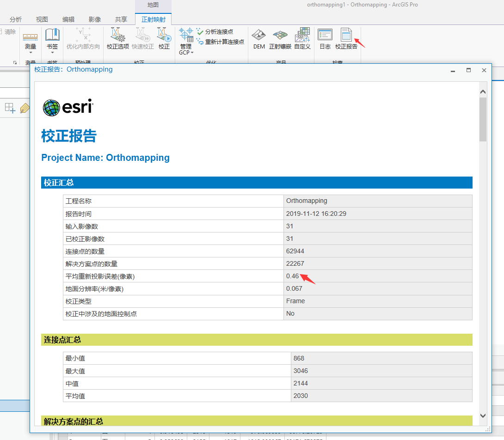Viewport: 504px width, 440px height.
Task: Click the report scrollbar up arrow
Action: [483, 91]
